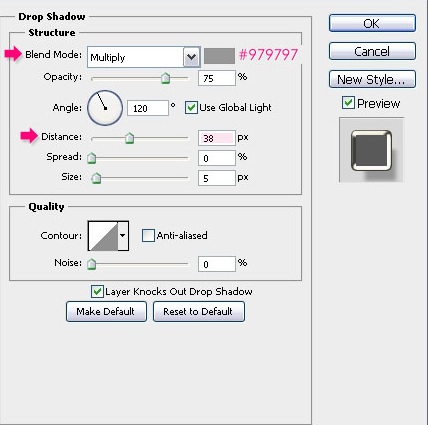
Task: Click the layer style preview thumbnail
Action: [x=371, y=150]
